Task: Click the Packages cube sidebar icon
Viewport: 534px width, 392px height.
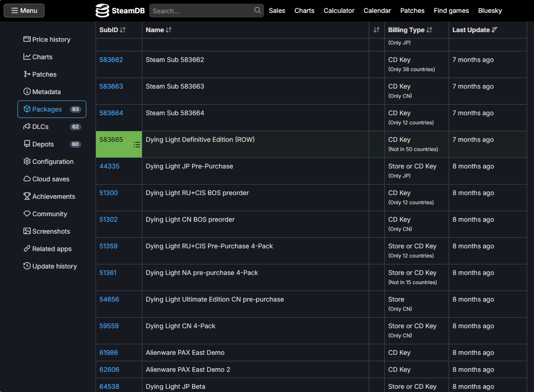Action: click(27, 109)
